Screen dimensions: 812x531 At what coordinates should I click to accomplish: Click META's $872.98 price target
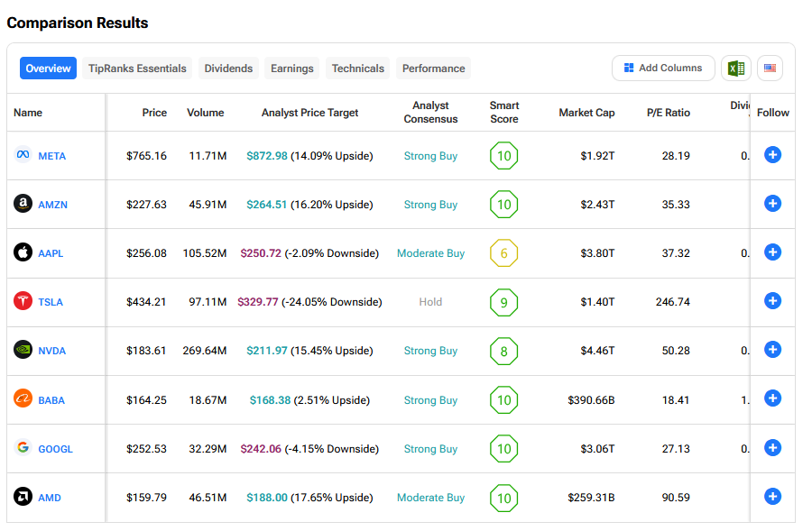267,156
